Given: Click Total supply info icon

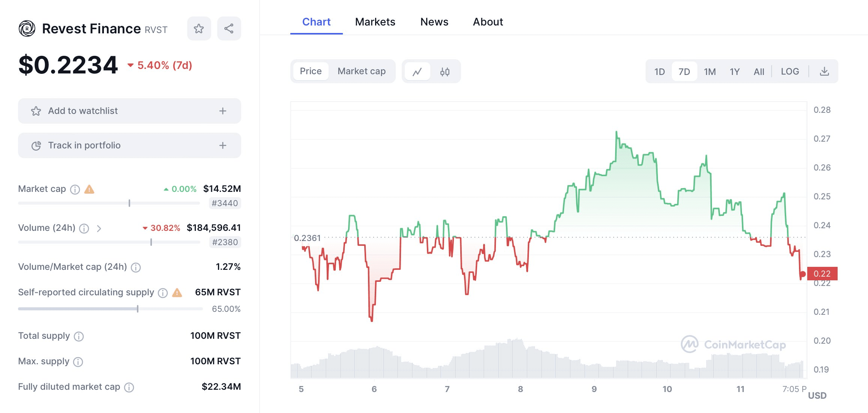Looking at the screenshot, I should tap(79, 336).
